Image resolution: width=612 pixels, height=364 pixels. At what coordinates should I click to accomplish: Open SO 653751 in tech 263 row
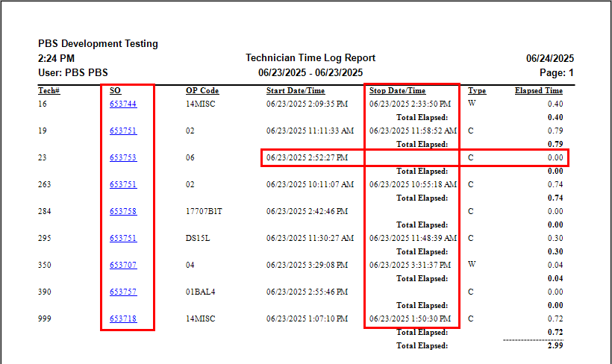(x=123, y=184)
